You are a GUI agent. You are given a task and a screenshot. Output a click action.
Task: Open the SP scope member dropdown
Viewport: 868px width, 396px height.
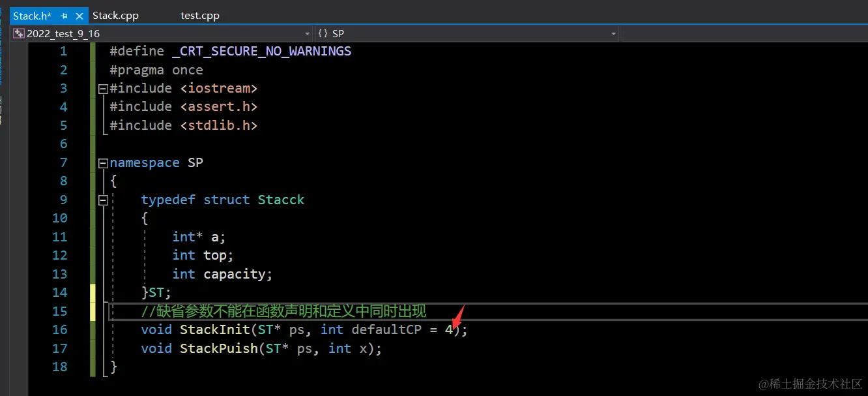tap(613, 33)
